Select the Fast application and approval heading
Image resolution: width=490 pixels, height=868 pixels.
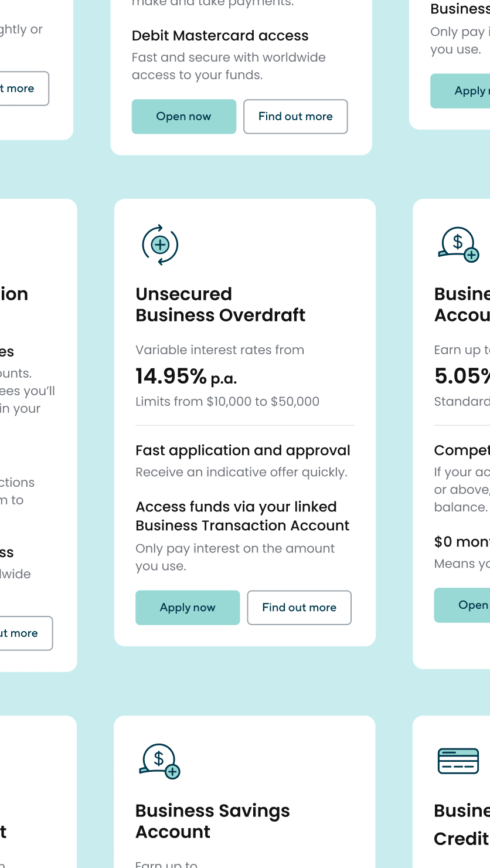pos(243,450)
